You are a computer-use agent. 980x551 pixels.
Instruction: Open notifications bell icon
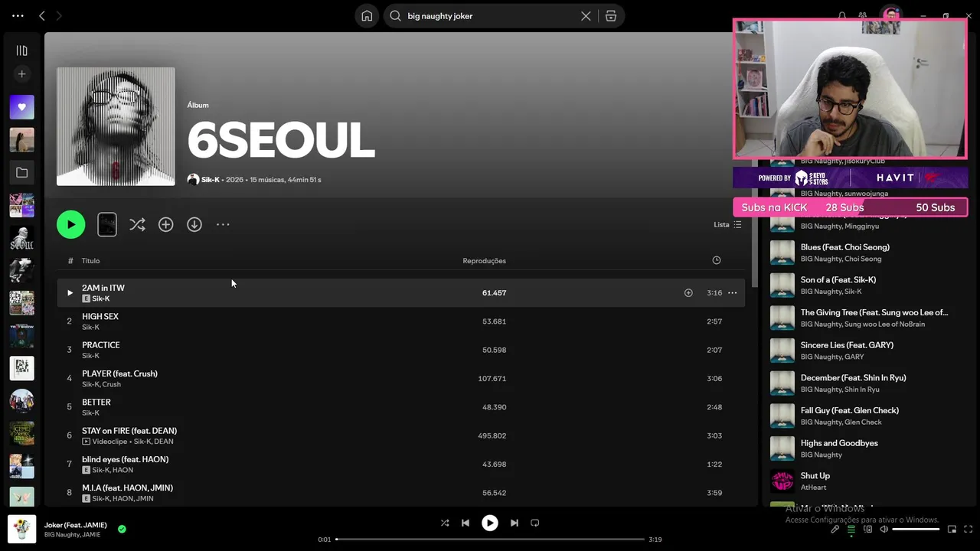[842, 16]
